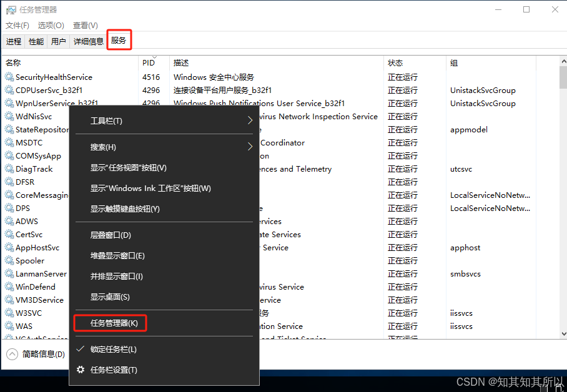
Task: Click the WAS service gear icon
Action: (x=9, y=326)
